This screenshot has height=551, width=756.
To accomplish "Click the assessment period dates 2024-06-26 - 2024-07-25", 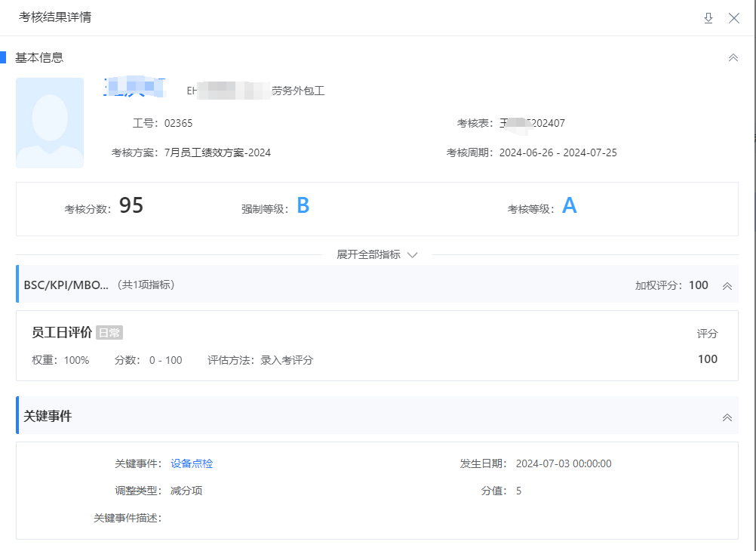I will pyautogui.click(x=555, y=152).
